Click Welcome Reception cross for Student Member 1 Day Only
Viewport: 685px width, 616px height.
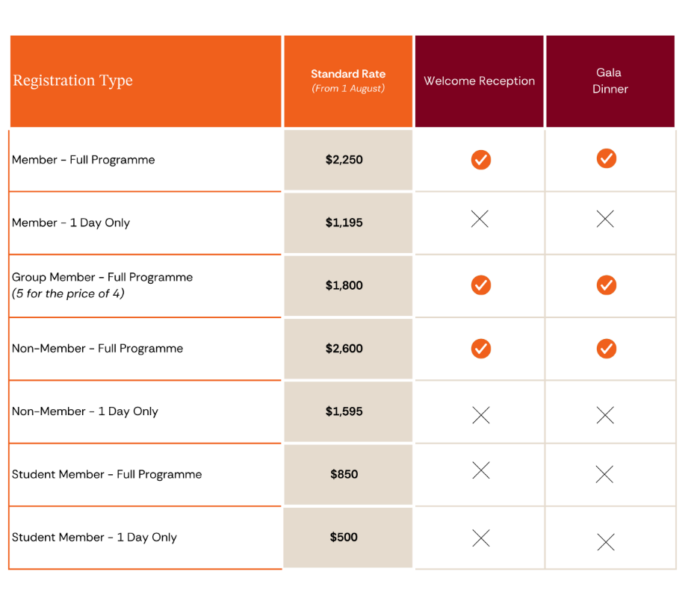[x=481, y=538]
